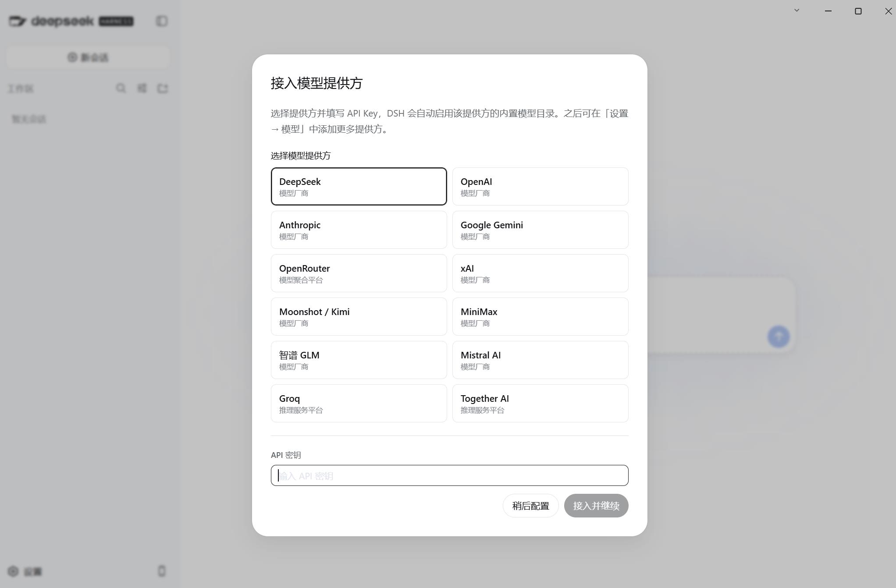Viewport: 896px width, 588px height.
Task: Click the description mentioning 设置 → 模型
Action: [x=449, y=121]
